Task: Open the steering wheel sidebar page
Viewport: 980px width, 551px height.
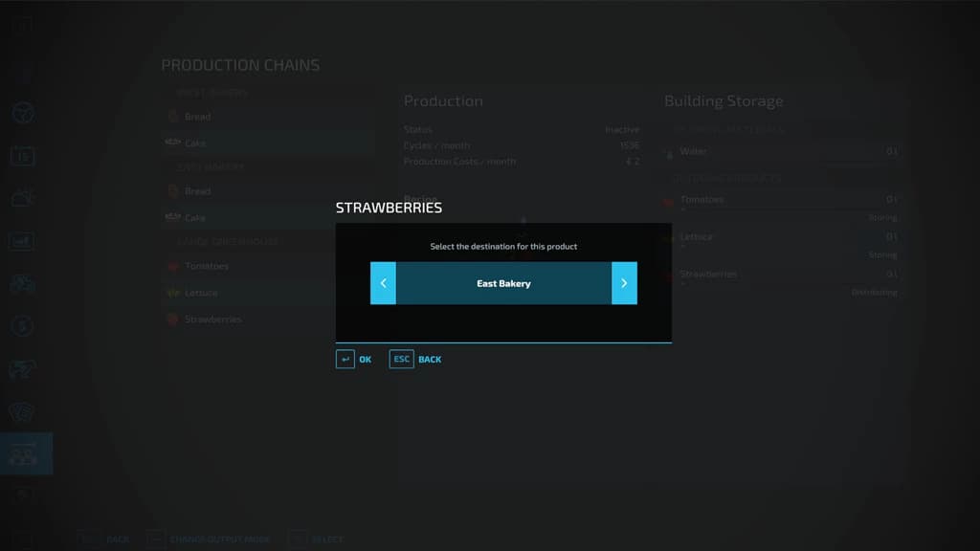Action: [x=23, y=113]
